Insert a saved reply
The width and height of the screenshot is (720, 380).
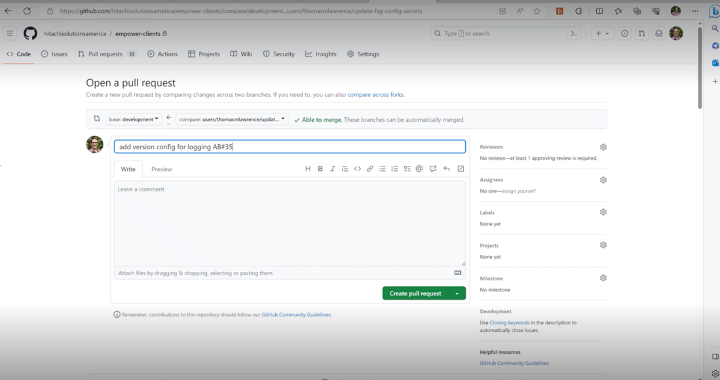point(447,169)
